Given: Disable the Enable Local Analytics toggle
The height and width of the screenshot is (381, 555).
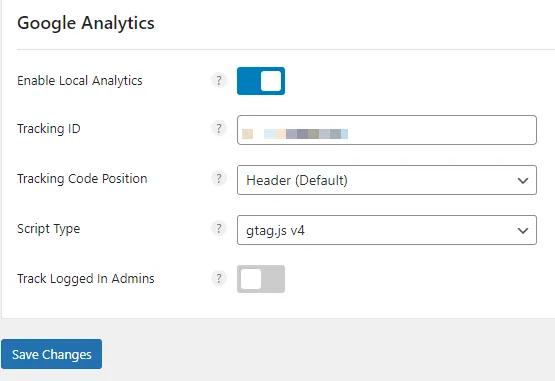Looking at the screenshot, I should pyautogui.click(x=261, y=81).
